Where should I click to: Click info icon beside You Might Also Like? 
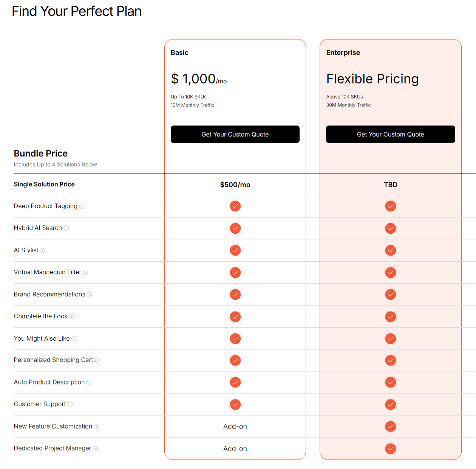tap(74, 339)
